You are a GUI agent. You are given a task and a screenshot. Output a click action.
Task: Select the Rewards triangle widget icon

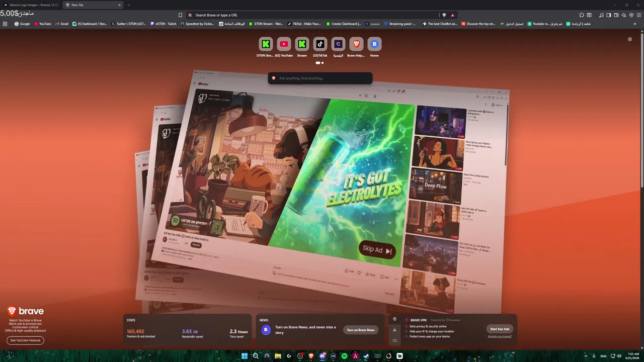tap(394, 330)
